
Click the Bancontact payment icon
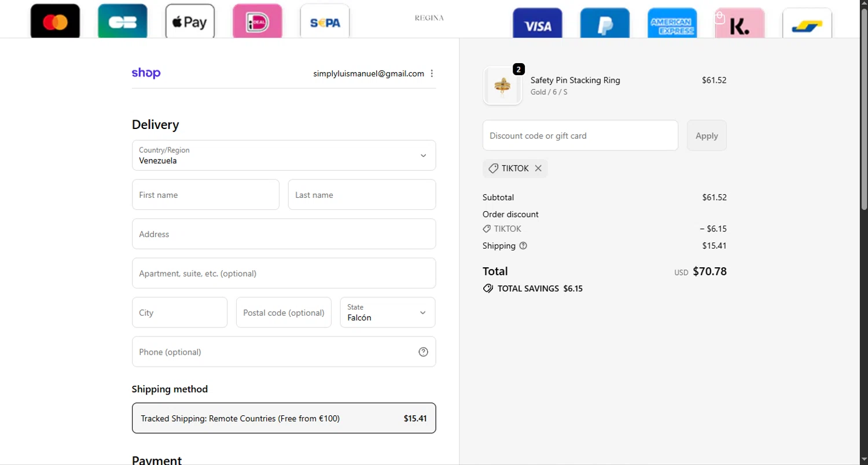(x=807, y=24)
